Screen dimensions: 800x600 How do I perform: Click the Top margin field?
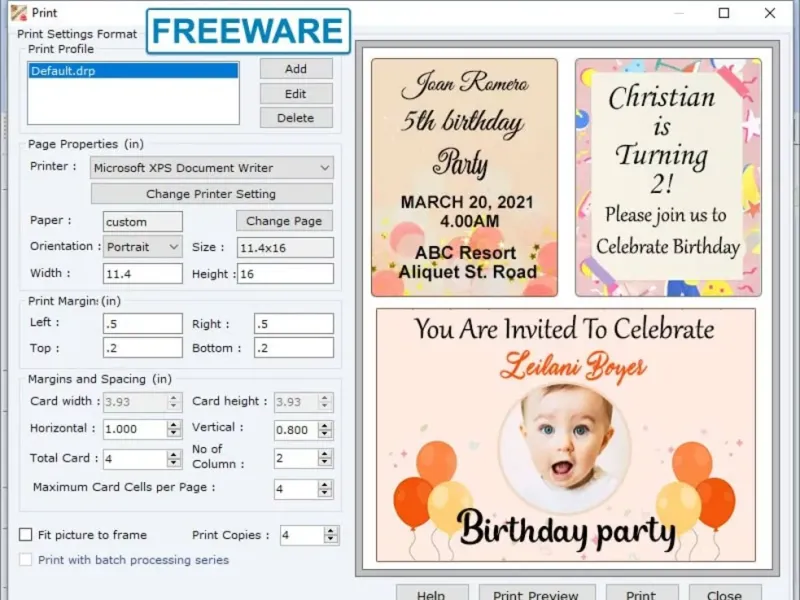pos(142,348)
